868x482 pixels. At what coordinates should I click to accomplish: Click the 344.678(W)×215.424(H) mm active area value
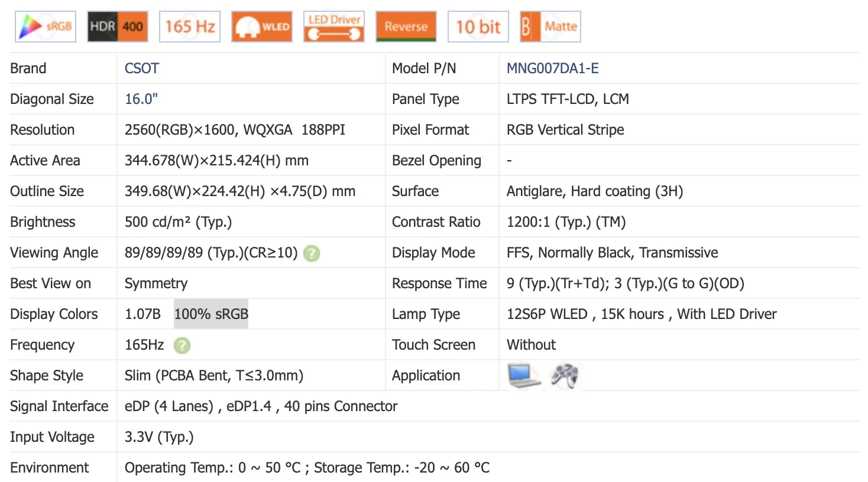tap(216, 161)
